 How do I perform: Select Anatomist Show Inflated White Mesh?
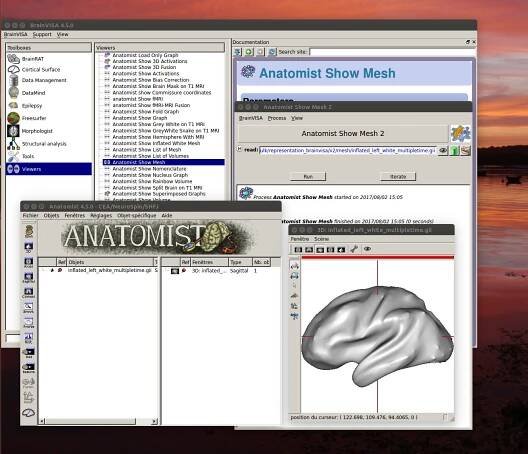click(x=156, y=143)
